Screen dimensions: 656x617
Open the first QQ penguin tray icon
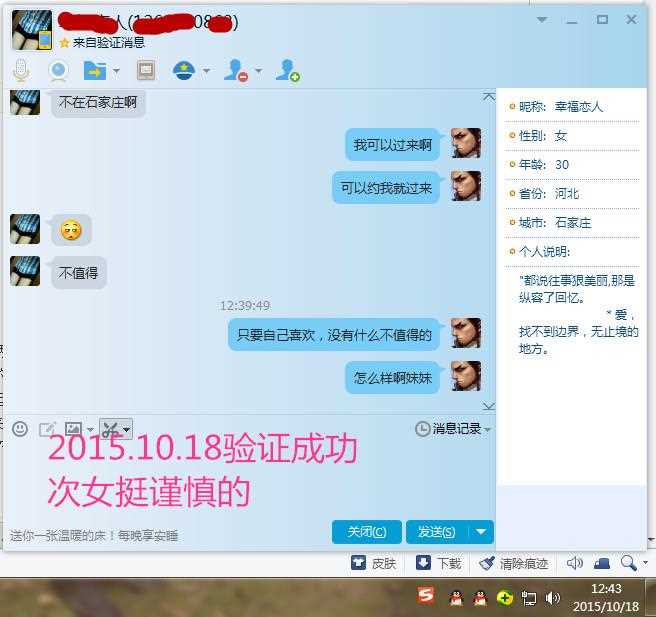pos(456,599)
